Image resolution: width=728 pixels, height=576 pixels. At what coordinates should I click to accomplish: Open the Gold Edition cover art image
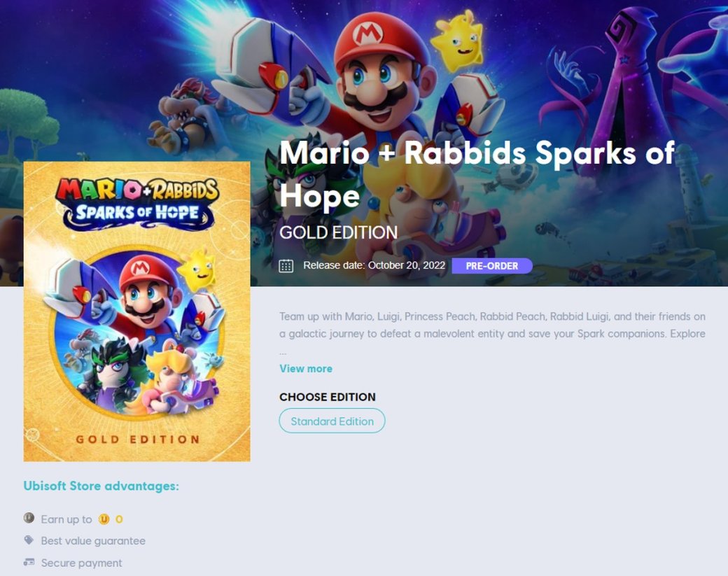[137, 311]
